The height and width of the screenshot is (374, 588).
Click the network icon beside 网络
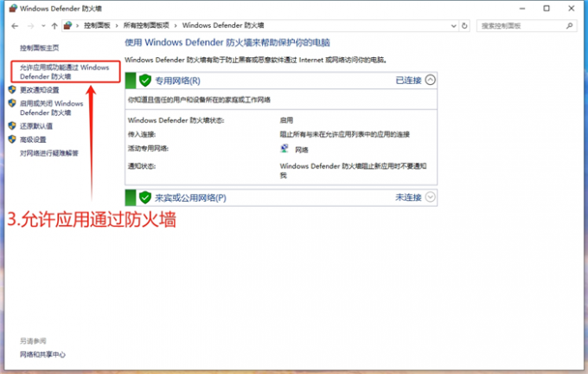pos(284,149)
